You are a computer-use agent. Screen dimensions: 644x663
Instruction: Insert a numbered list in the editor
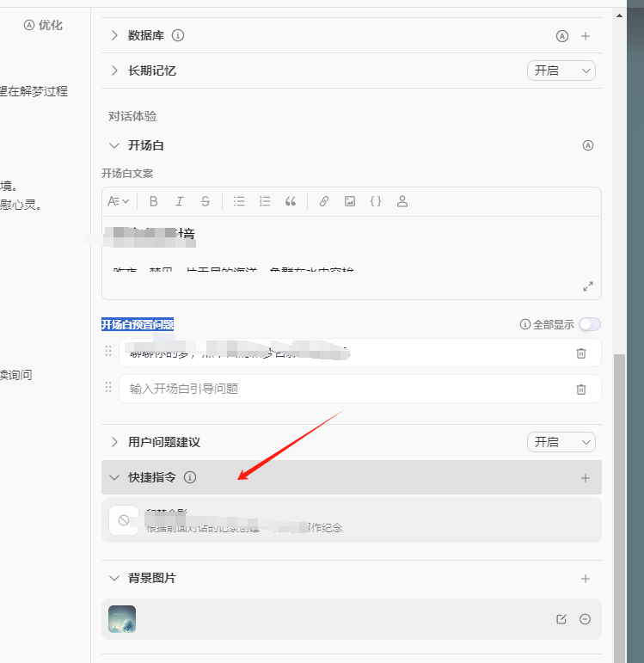click(265, 201)
